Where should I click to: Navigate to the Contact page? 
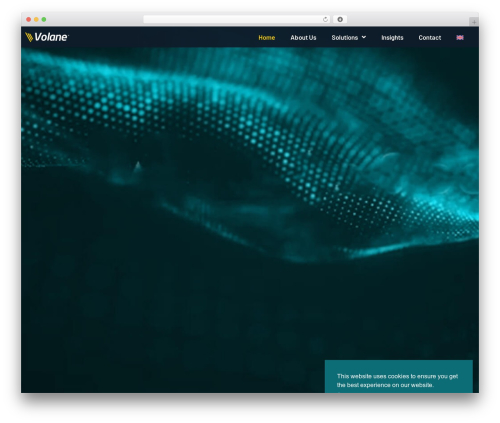click(x=430, y=38)
